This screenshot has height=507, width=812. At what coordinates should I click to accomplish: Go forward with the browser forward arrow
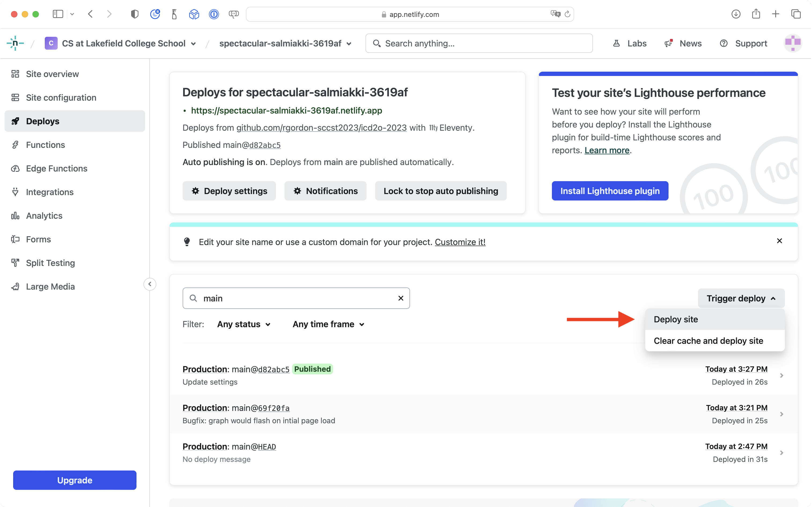[x=109, y=14]
